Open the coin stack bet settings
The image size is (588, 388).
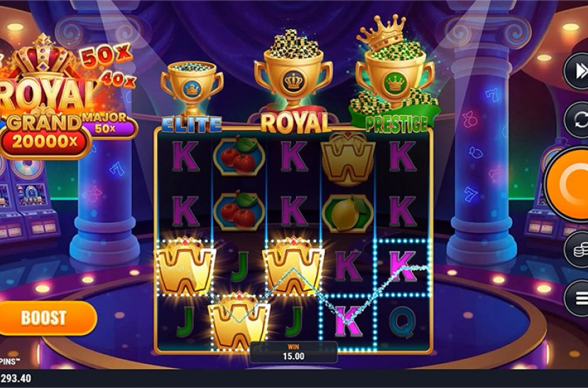point(578,249)
